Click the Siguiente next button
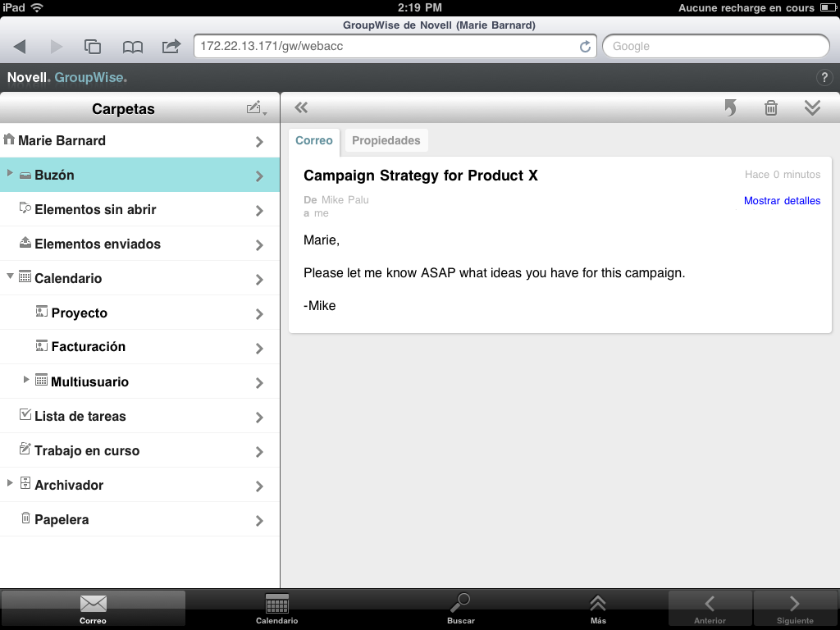 795,609
